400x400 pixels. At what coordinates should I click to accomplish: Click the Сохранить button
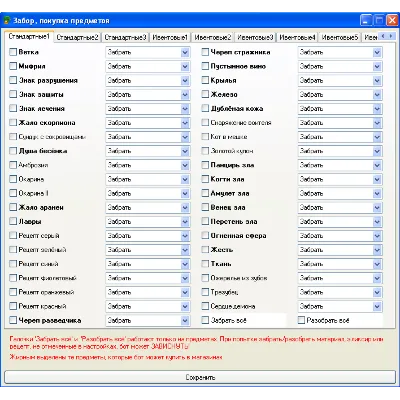pyautogui.click(x=200, y=377)
